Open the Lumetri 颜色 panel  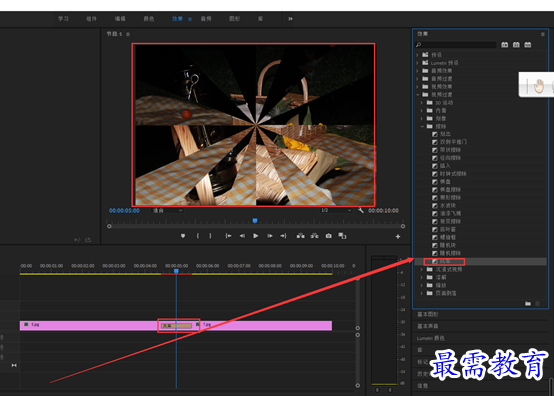tap(431, 338)
